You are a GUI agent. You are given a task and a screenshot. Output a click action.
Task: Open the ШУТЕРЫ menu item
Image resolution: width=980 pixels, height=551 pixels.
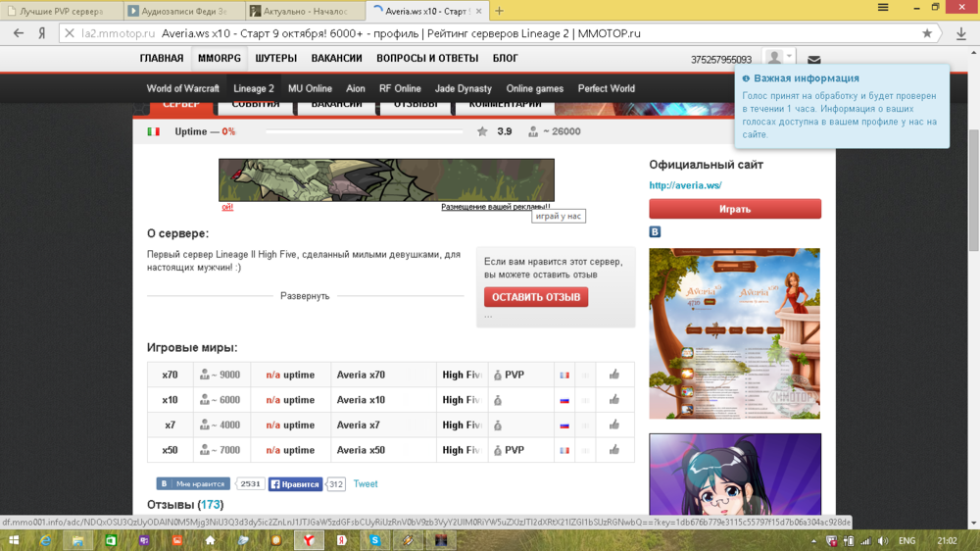[x=276, y=59]
